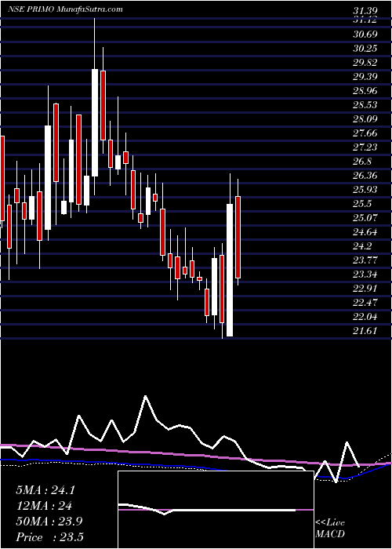Viewport: 392px width, 549px height.
Task: Click the 22.91 price axis label
Action: point(365,289)
